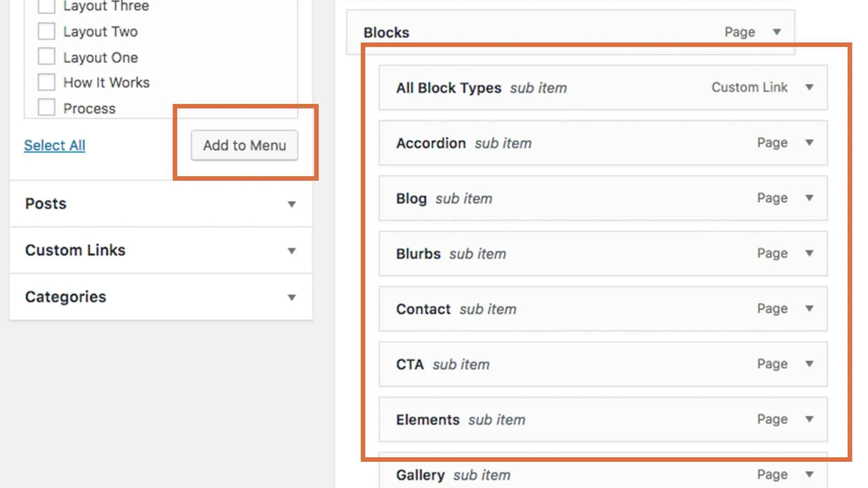Expand the Categories panel arrow
This screenshot has width=868, height=488.
pyautogui.click(x=292, y=297)
